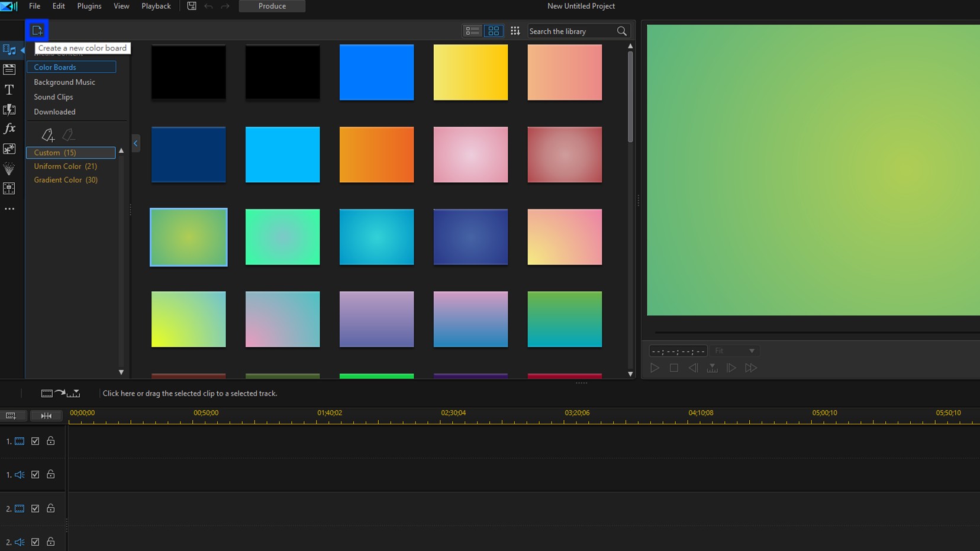Open the Audio Mixing Room icon
Screen dimensions: 980x551
coord(9,189)
